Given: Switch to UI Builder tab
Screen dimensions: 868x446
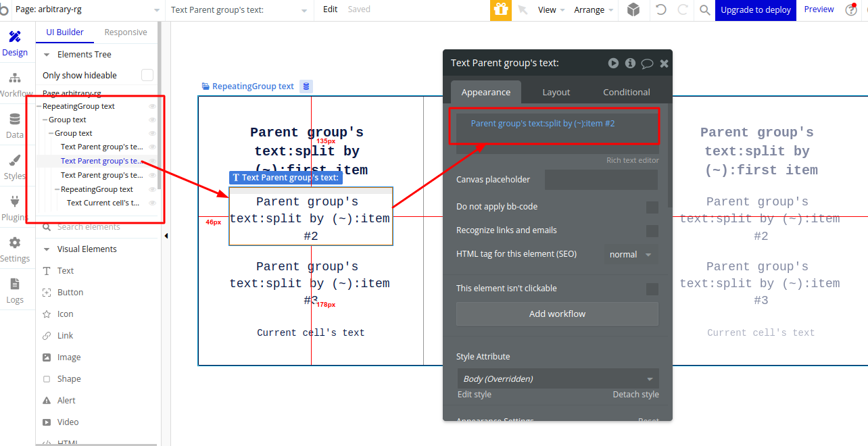Looking at the screenshot, I should pyautogui.click(x=65, y=32).
